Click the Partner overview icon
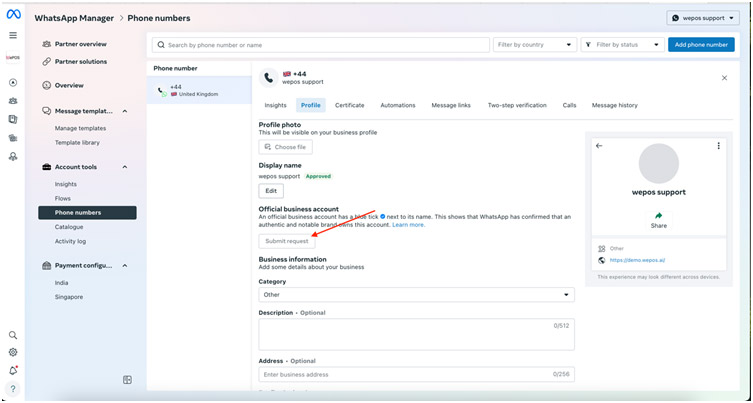This screenshot has width=753, height=403. coord(47,44)
